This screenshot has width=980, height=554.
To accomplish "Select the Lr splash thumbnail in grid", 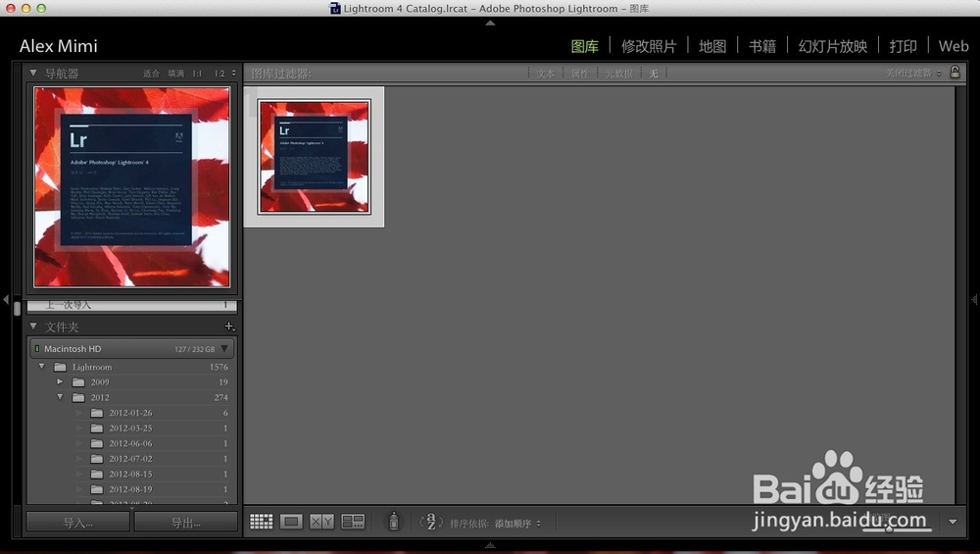I will (314, 156).
